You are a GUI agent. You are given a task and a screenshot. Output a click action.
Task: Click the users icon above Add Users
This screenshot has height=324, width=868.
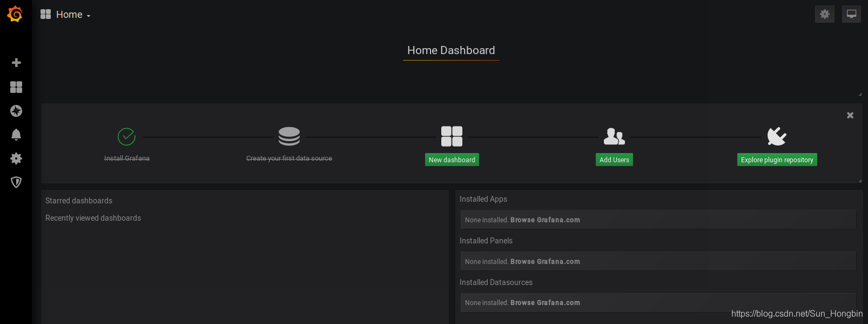click(614, 136)
